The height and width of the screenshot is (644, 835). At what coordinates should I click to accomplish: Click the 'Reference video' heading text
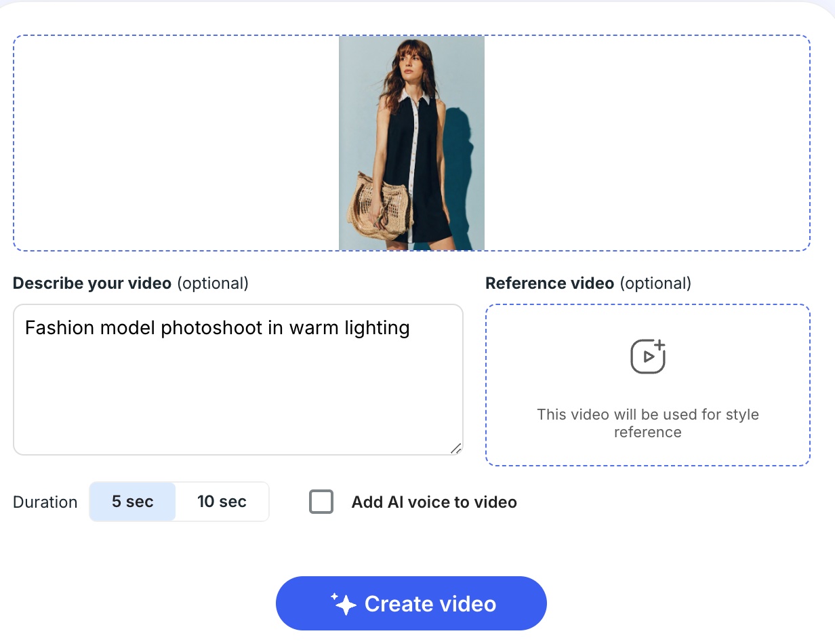[x=550, y=283]
